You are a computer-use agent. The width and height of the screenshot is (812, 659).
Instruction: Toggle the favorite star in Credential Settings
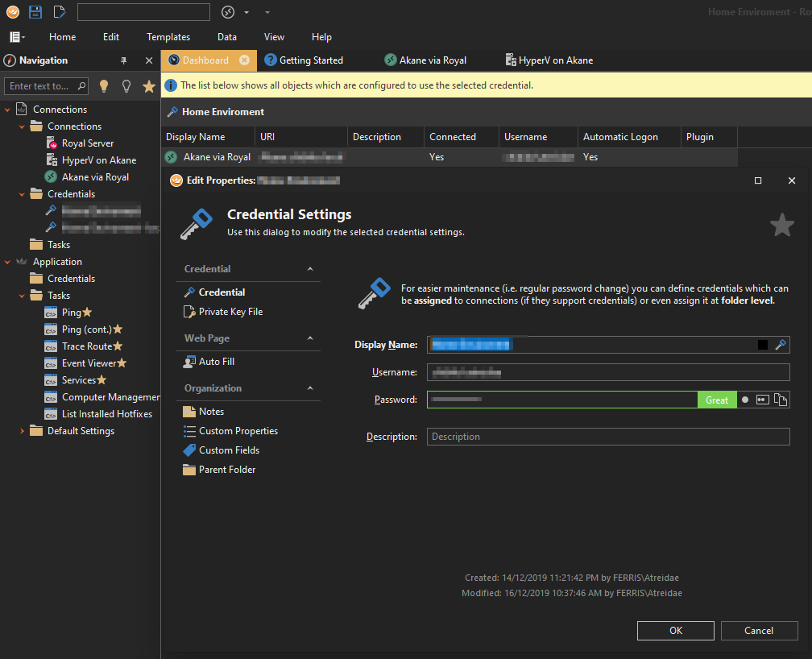(x=782, y=225)
